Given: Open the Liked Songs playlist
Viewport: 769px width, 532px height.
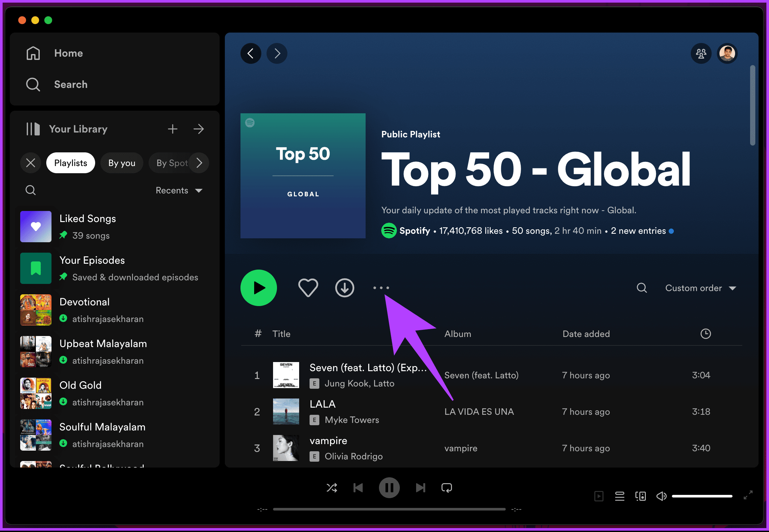Looking at the screenshot, I should coord(115,227).
